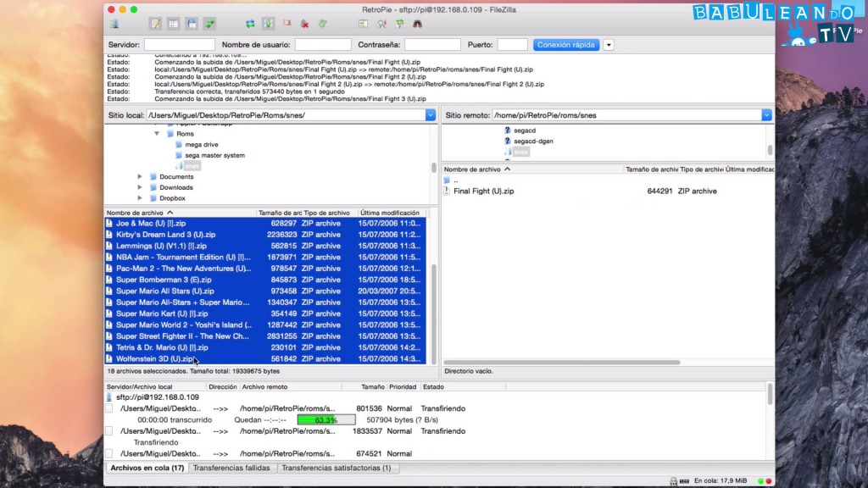Select the Super Mario All Stars (U).zip row
This screenshot has width=868, height=488.
pyautogui.click(x=265, y=291)
